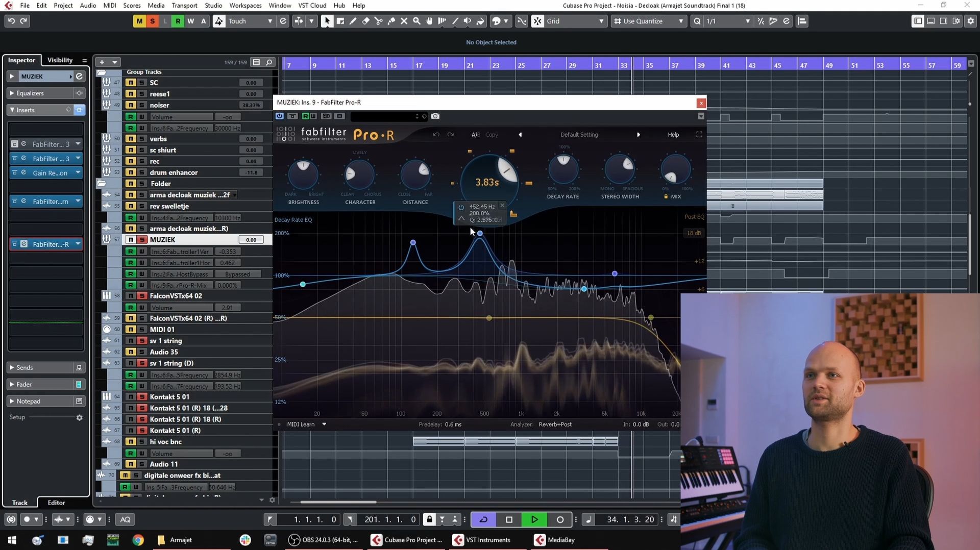
Task: Switch to the Editor tab
Action: pyautogui.click(x=56, y=503)
